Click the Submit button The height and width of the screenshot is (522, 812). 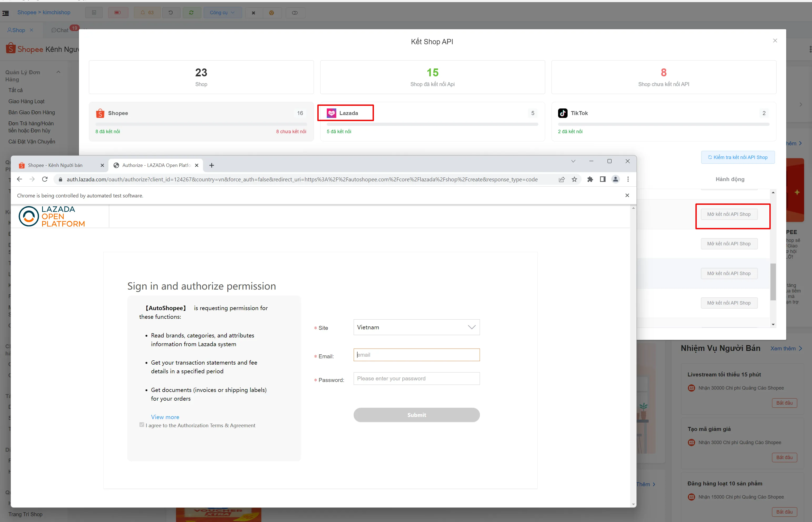pyautogui.click(x=416, y=415)
